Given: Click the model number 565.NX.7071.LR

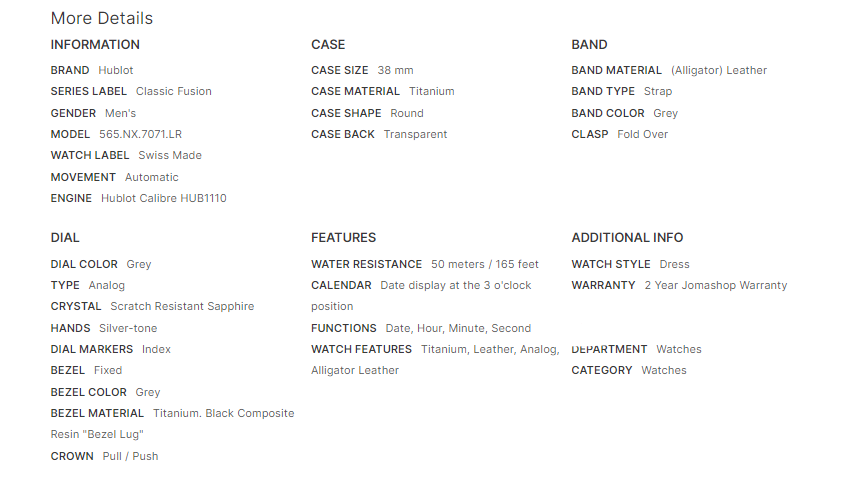Looking at the screenshot, I should click(140, 134).
